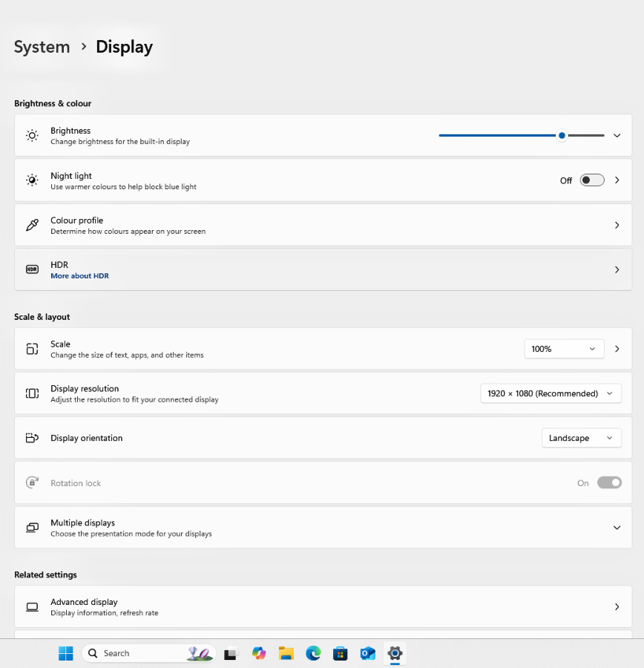
Task: Click the Colour profile eyedropper icon
Action: tap(32, 225)
